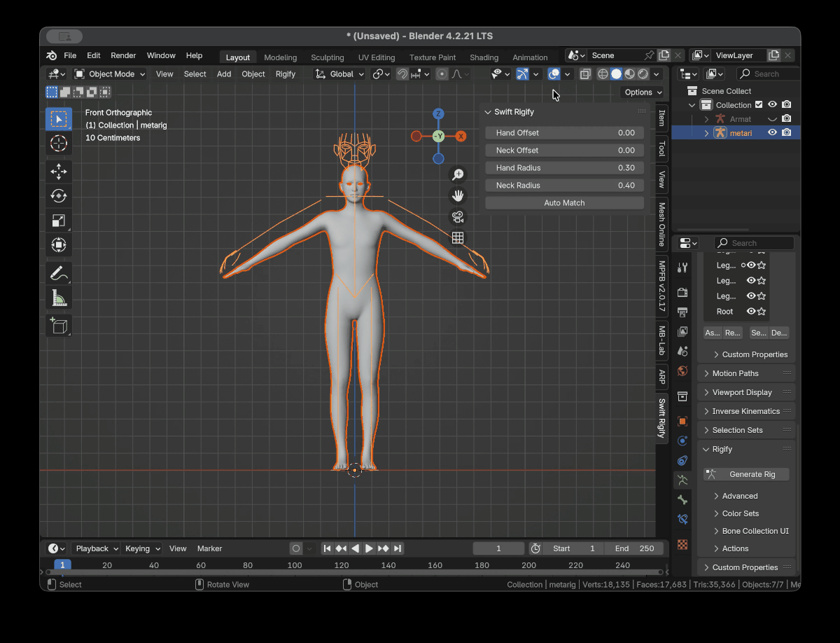Activate the Move tool
The height and width of the screenshot is (643, 840).
pyautogui.click(x=59, y=172)
